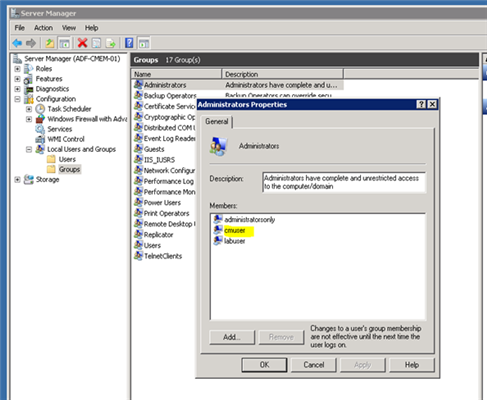The height and width of the screenshot is (400, 487).
Task: Click the blue Help toolbar icon
Action: point(129,43)
